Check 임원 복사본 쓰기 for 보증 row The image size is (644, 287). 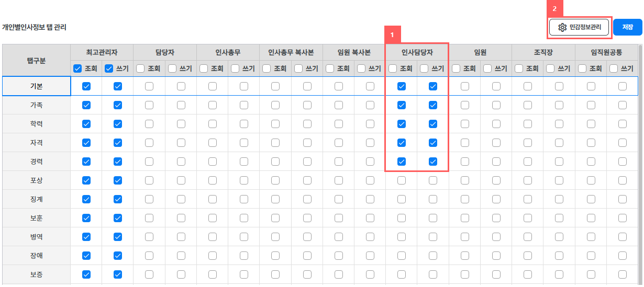pyautogui.click(x=370, y=274)
